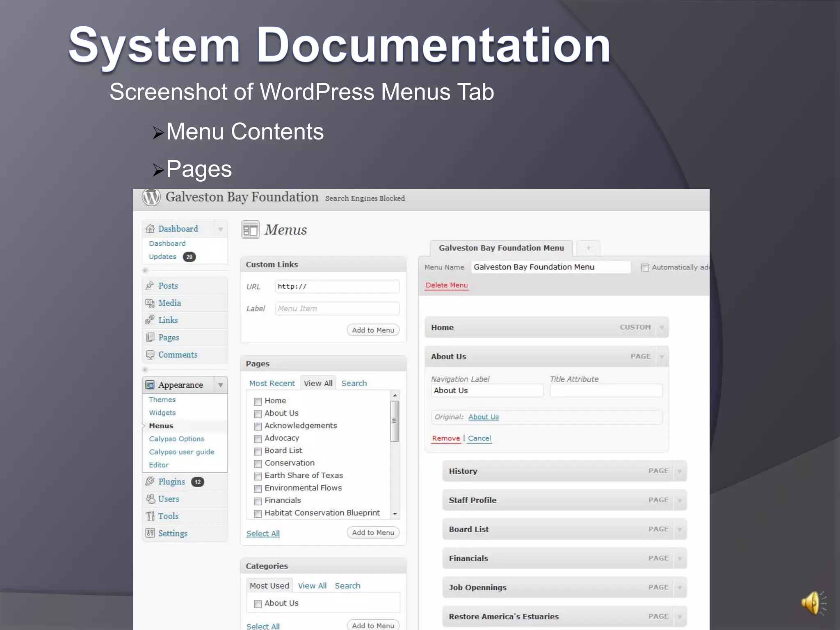The height and width of the screenshot is (630, 840).
Task: Click the Appearance icon in sidebar
Action: (150, 385)
